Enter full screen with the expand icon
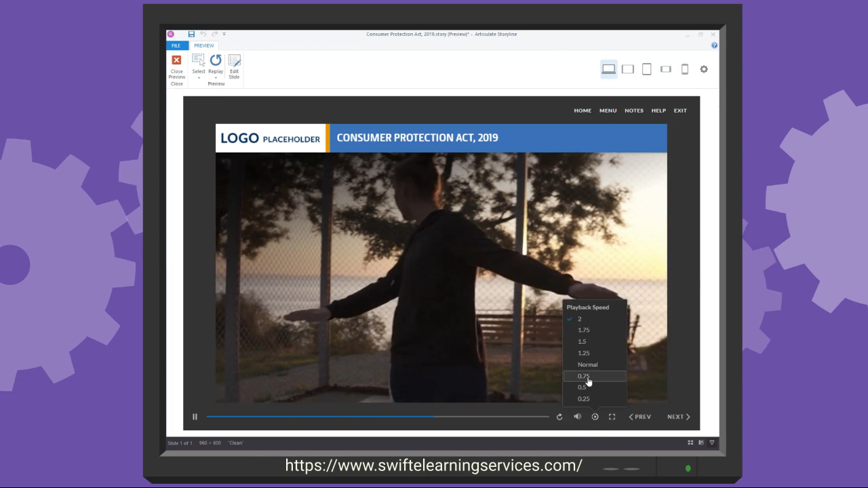Screen dimensions: 868x488 pos(612,417)
